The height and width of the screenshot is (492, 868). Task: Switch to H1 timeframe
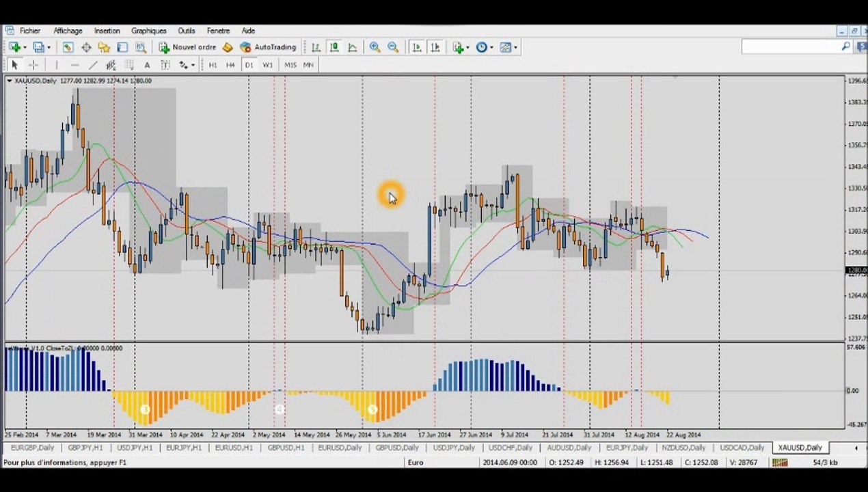pos(213,65)
